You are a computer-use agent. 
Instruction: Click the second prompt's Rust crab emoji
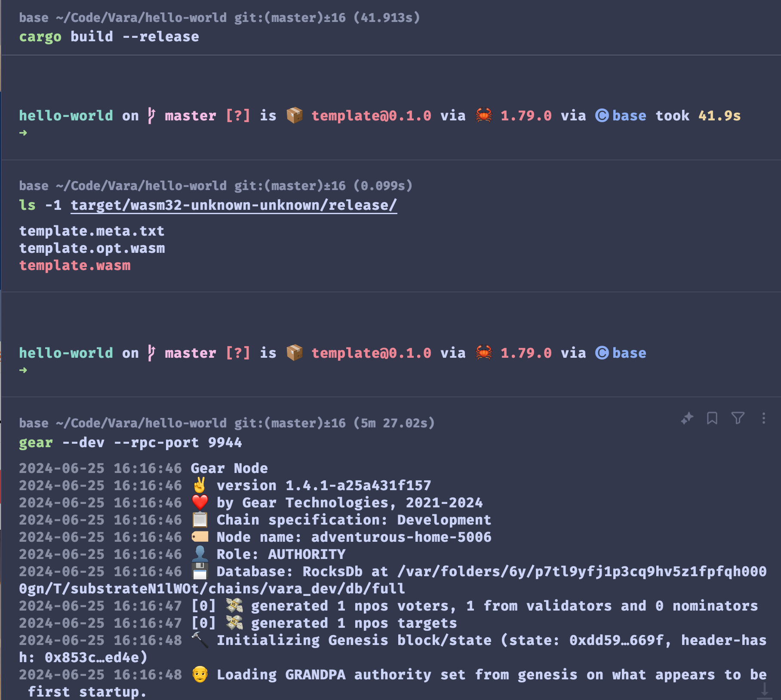click(484, 353)
